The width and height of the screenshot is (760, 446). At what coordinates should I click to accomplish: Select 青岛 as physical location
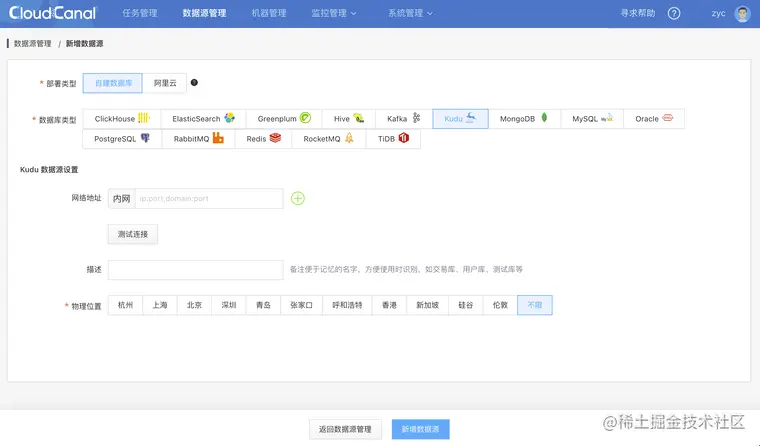[x=263, y=305]
